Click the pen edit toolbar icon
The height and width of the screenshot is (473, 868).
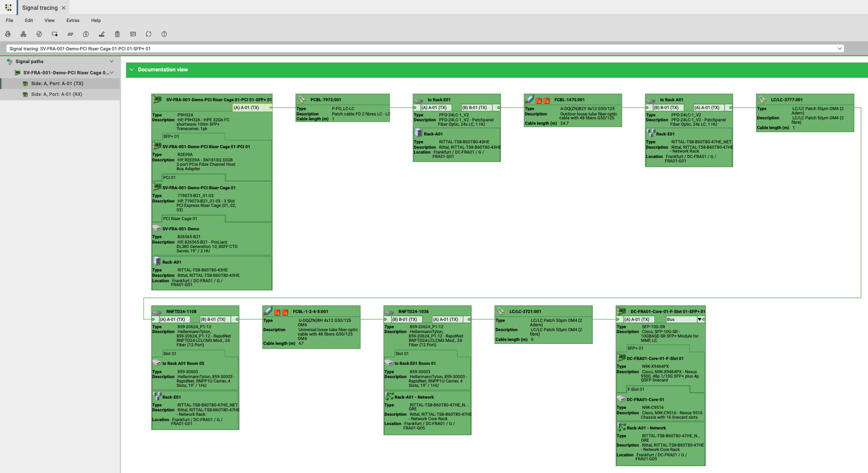pos(102,34)
